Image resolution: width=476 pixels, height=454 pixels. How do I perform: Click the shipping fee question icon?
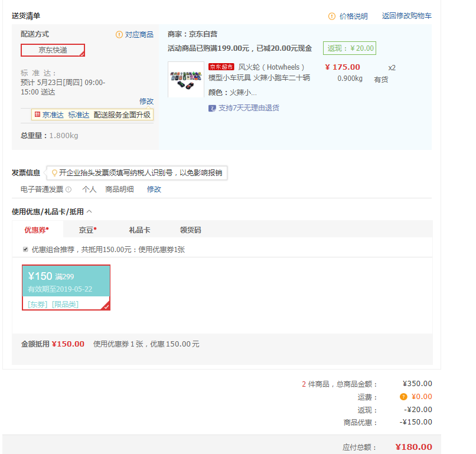pyautogui.click(x=403, y=397)
